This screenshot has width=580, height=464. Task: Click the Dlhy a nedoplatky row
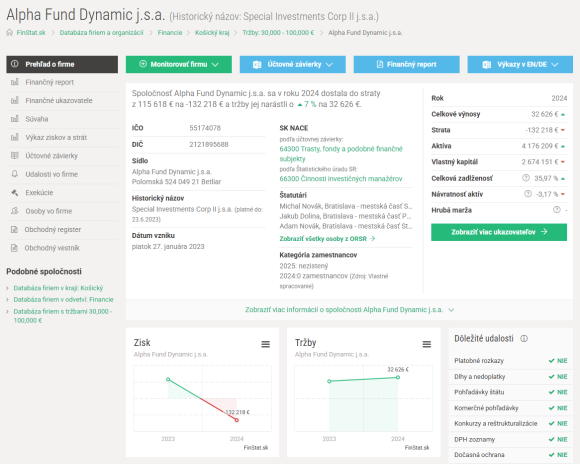[x=510, y=377]
